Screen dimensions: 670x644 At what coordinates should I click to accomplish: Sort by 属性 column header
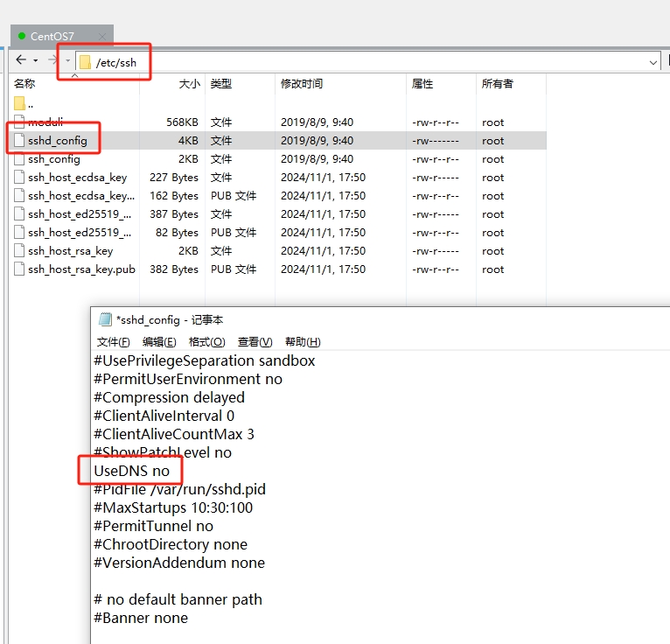pyautogui.click(x=422, y=83)
